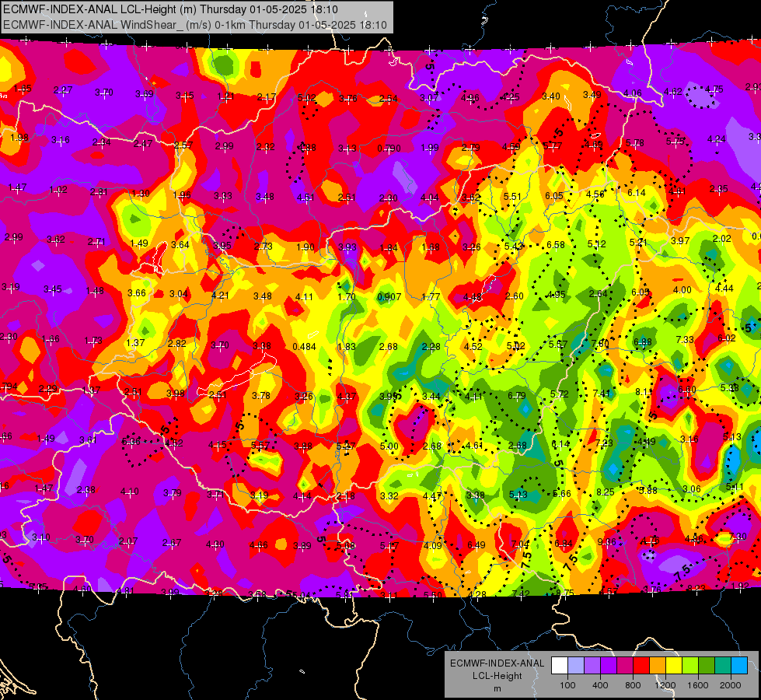761x700 pixels.
Task: Click the wind shear value 6.79
Action: [x=517, y=395]
